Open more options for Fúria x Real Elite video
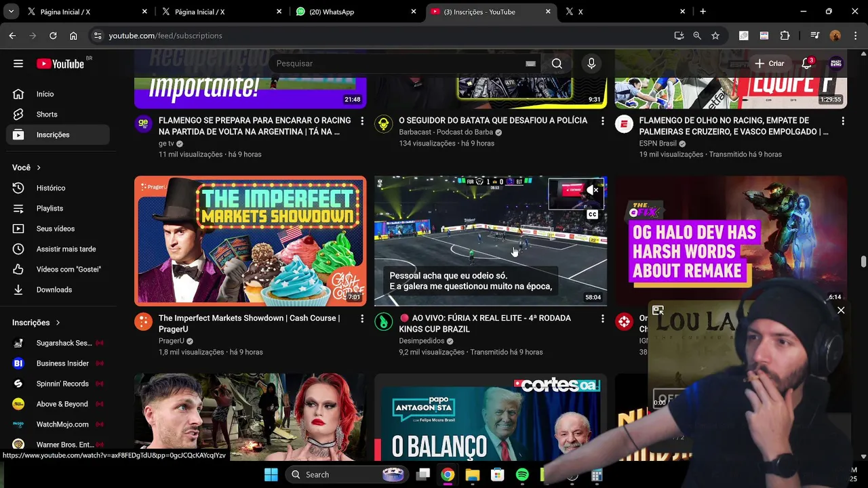 coord(602,319)
